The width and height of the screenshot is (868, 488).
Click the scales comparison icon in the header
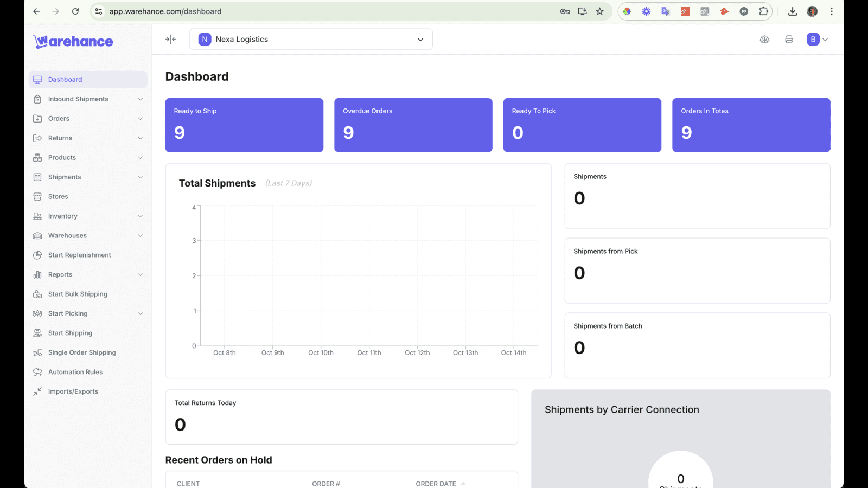click(764, 39)
